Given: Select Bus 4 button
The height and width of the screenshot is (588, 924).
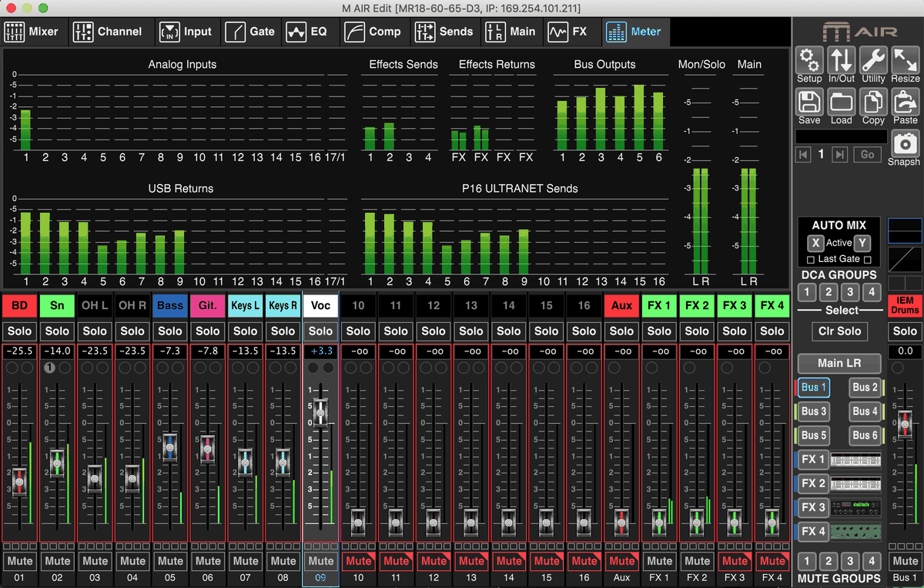Looking at the screenshot, I should coord(865,412).
